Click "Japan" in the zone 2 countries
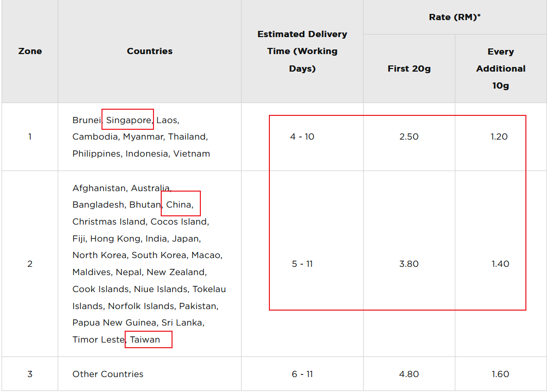The height and width of the screenshot is (392, 547). click(x=185, y=238)
